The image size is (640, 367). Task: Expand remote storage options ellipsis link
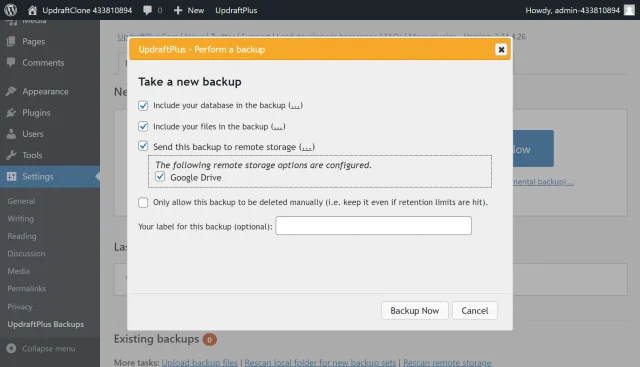click(x=307, y=147)
